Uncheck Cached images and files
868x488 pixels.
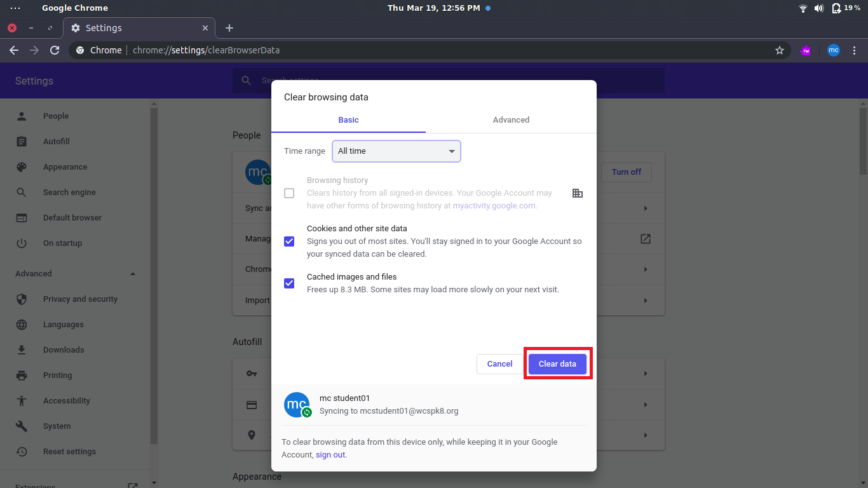(289, 283)
